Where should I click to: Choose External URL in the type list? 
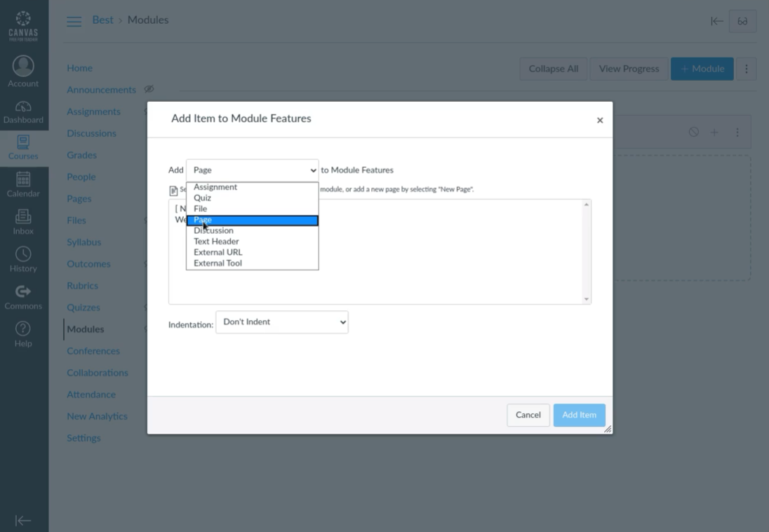tap(218, 252)
